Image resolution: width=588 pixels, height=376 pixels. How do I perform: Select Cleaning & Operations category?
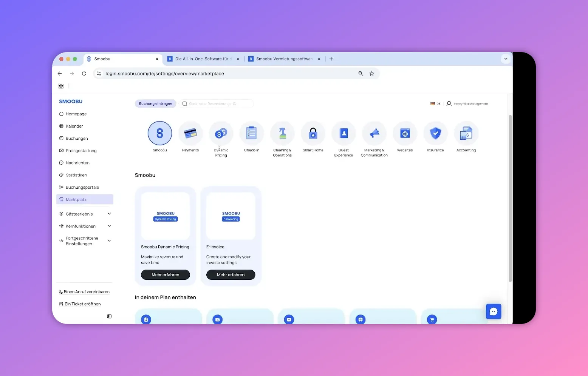(282, 133)
